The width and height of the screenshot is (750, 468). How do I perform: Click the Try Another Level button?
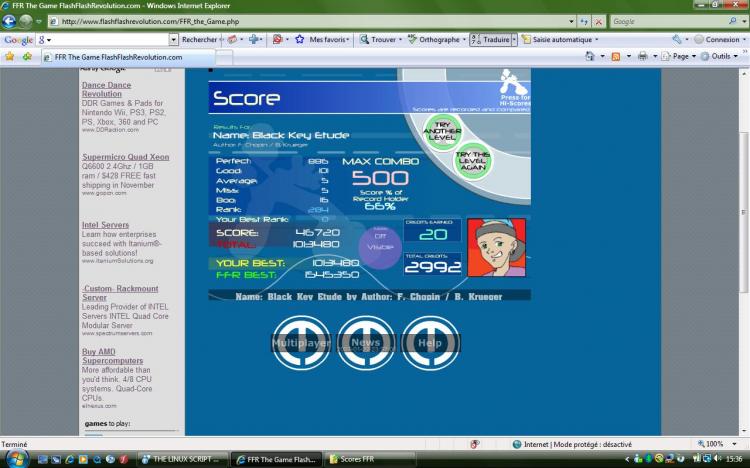coord(442,131)
